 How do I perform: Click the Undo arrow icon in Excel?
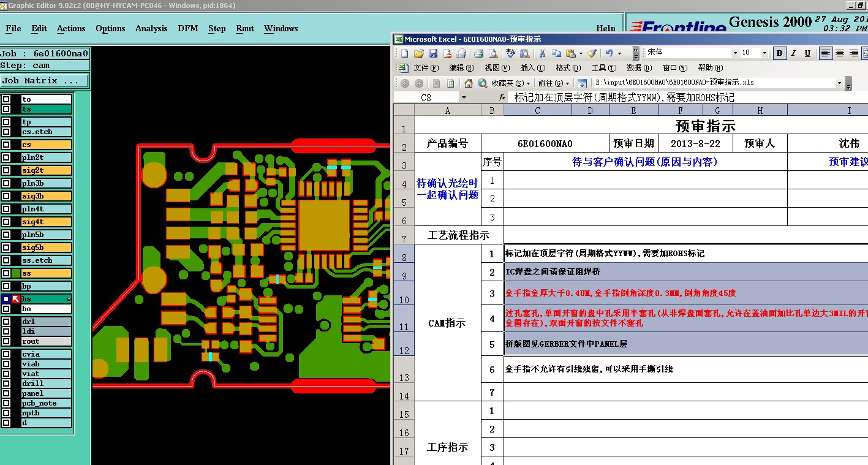(x=609, y=53)
